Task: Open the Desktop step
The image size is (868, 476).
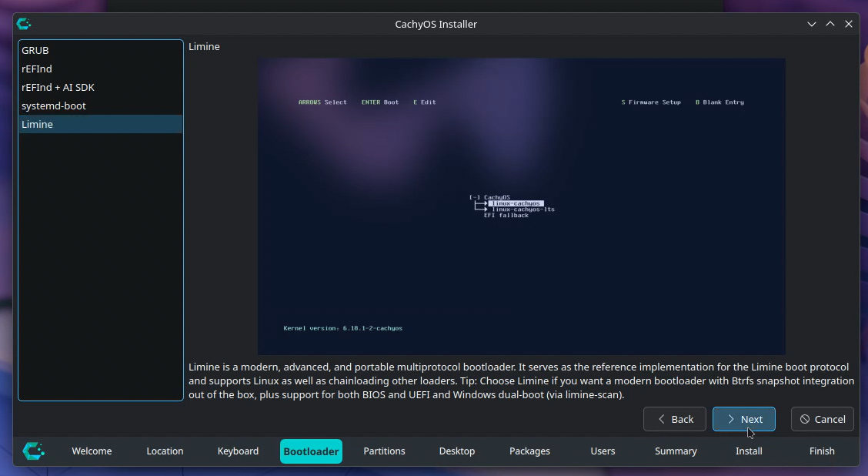Action: pos(456,451)
